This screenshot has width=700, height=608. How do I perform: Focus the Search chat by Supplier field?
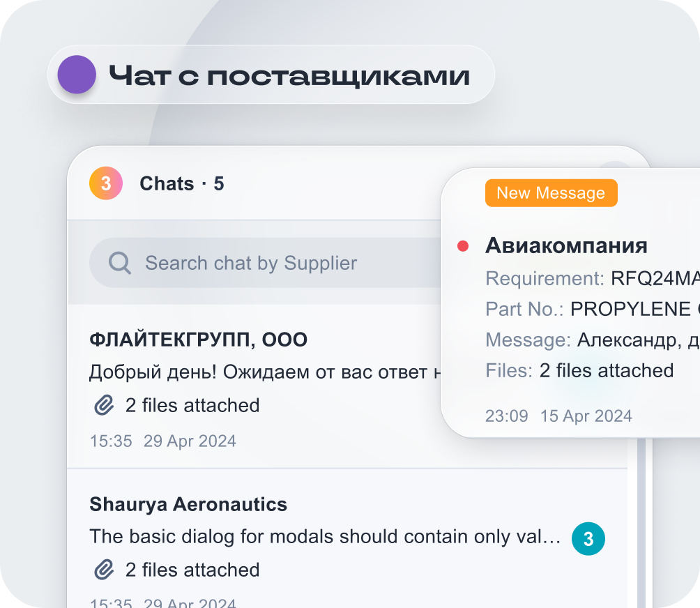click(265, 263)
